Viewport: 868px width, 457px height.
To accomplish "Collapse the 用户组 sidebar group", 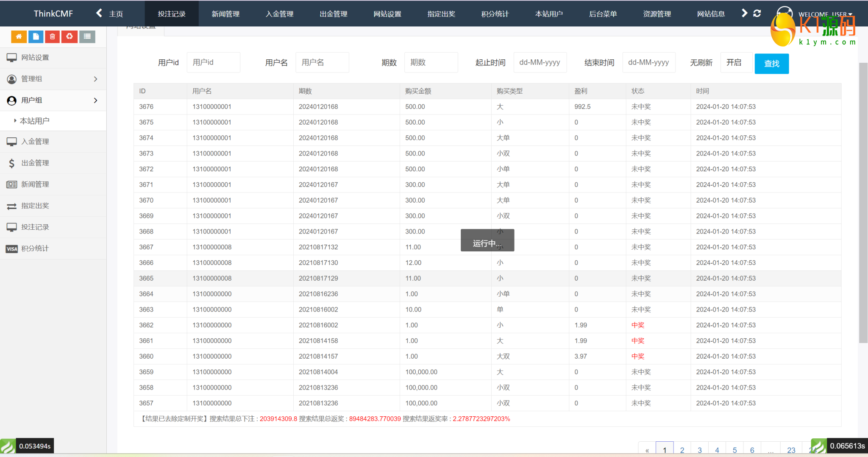I will 53,100.
